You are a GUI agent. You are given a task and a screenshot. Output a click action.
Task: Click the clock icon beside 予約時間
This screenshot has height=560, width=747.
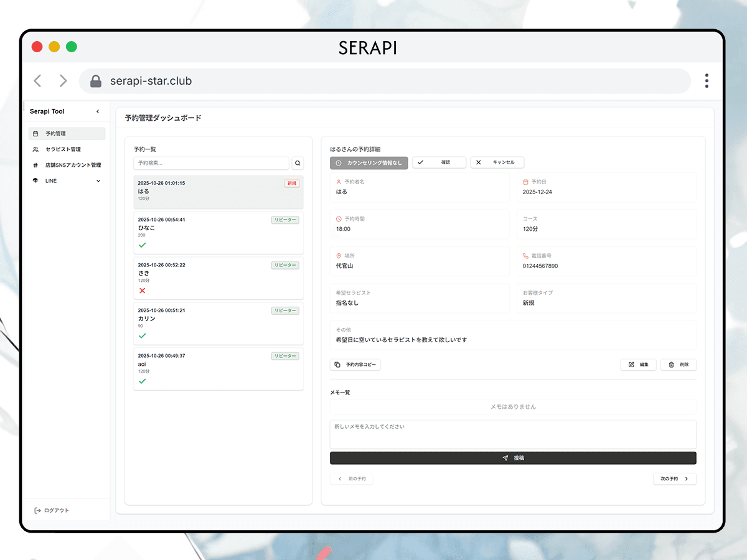coord(339,219)
